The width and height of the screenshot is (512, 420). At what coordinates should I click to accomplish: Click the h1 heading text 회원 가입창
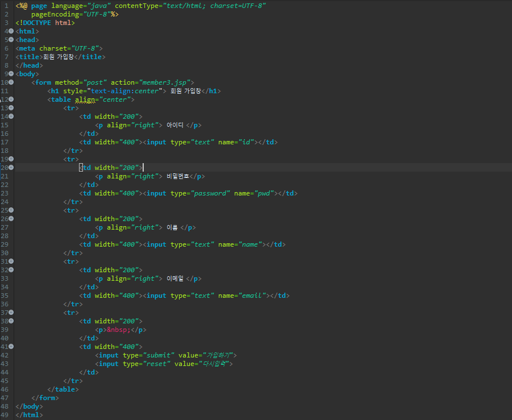[185, 91]
